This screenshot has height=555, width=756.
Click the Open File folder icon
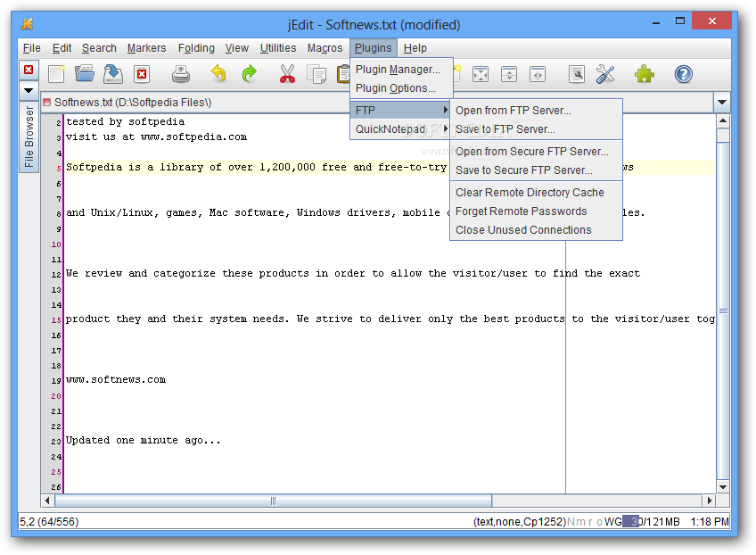(85, 74)
